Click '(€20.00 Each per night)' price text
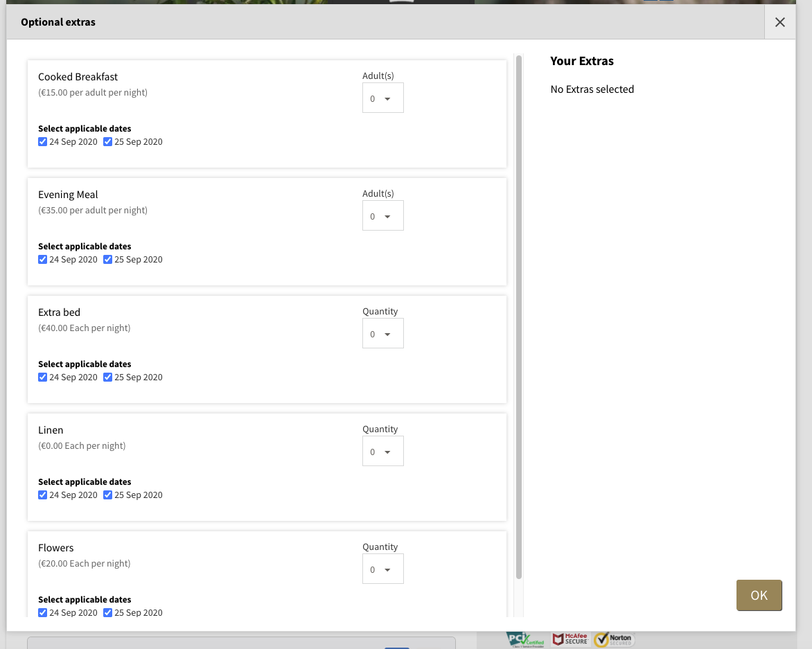This screenshot has height=649, width=812. (x=85, y=564)
